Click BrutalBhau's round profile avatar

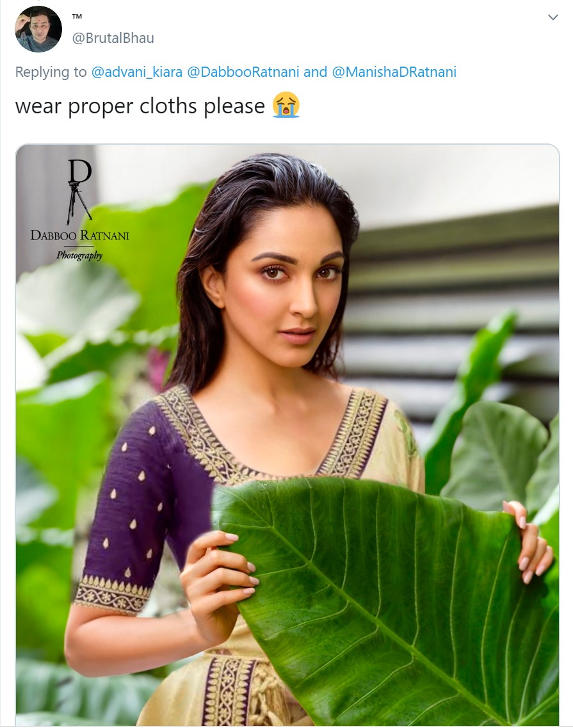click(x=38, y=29)
